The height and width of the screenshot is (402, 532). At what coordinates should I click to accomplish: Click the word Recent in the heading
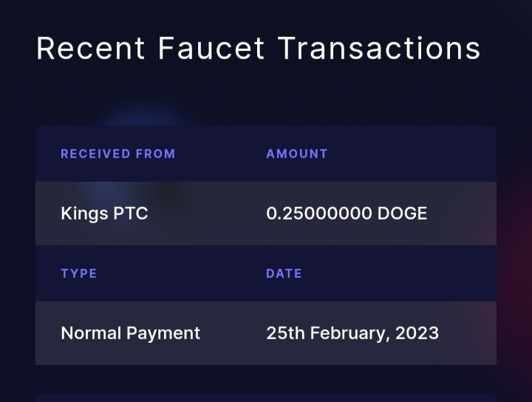(x=91, y=48)
